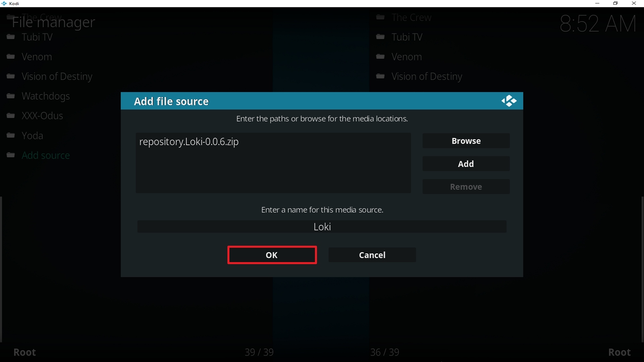Click folder icon beside Watchdogs
The height and width of the screenshot is (362, 644).
tap(11, 96)
